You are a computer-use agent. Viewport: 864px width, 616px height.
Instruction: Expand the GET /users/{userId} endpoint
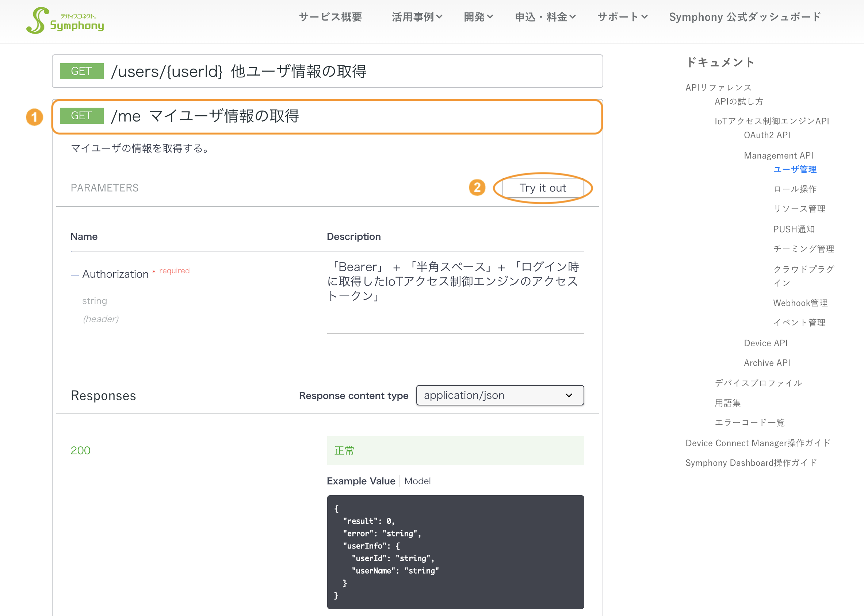click(x=327, y=71)
